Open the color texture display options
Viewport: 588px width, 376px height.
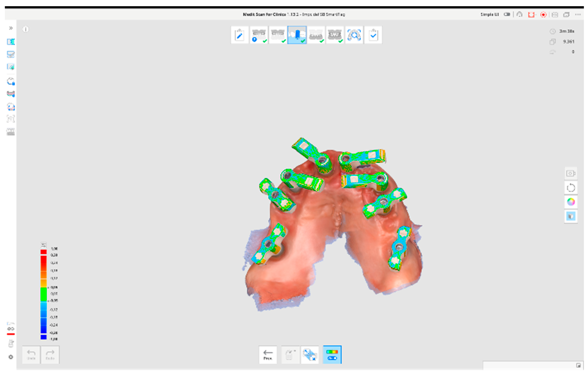pos(571,202)
